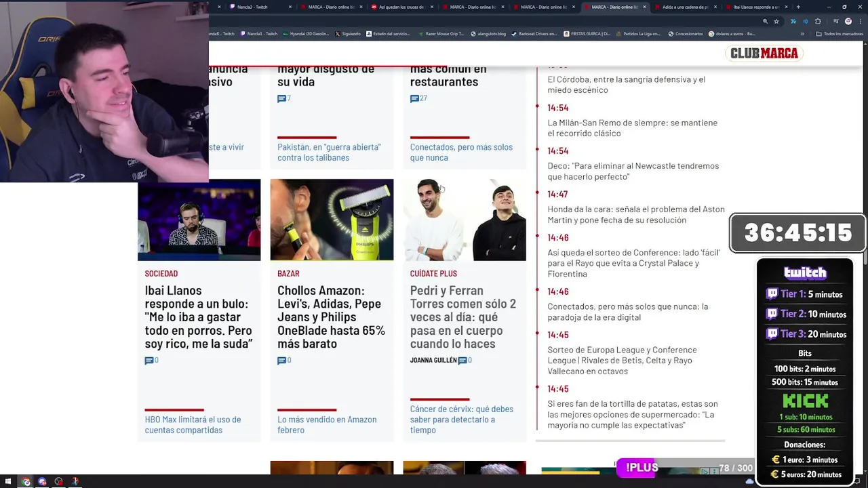Open comments icon under Chollos Amazon article
The width and height of the screenshot is (868, 488).
click(282, 361)
